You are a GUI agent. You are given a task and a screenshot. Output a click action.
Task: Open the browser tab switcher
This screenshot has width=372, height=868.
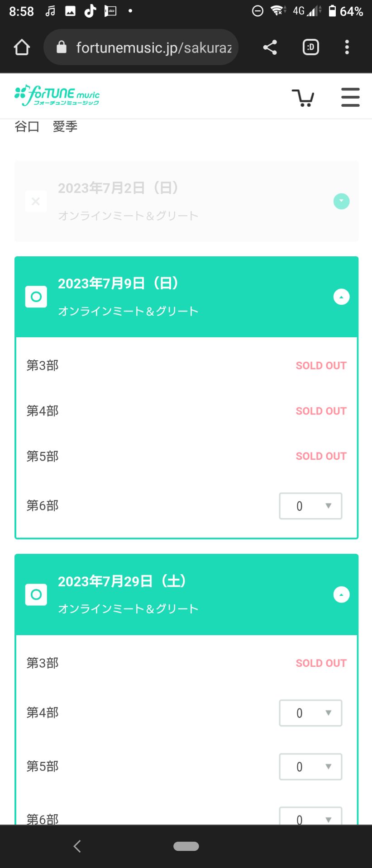coord(310,47)
